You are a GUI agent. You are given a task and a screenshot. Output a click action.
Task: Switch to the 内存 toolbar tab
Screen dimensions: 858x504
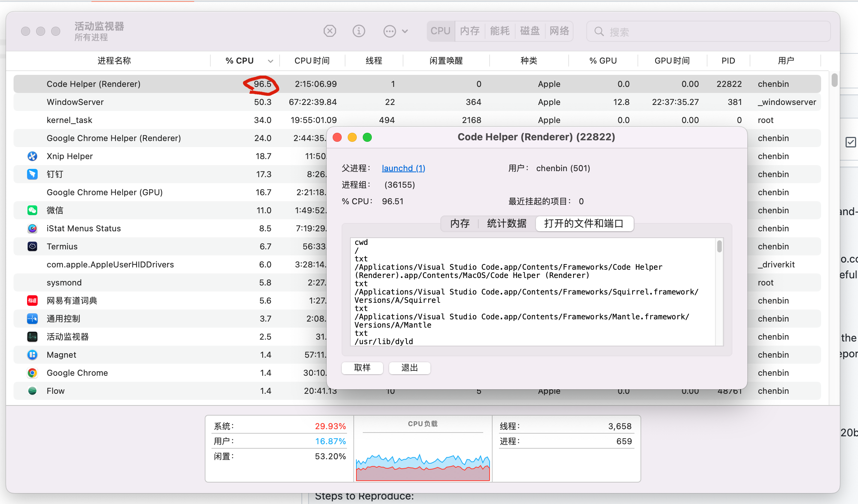pos(470,31)
